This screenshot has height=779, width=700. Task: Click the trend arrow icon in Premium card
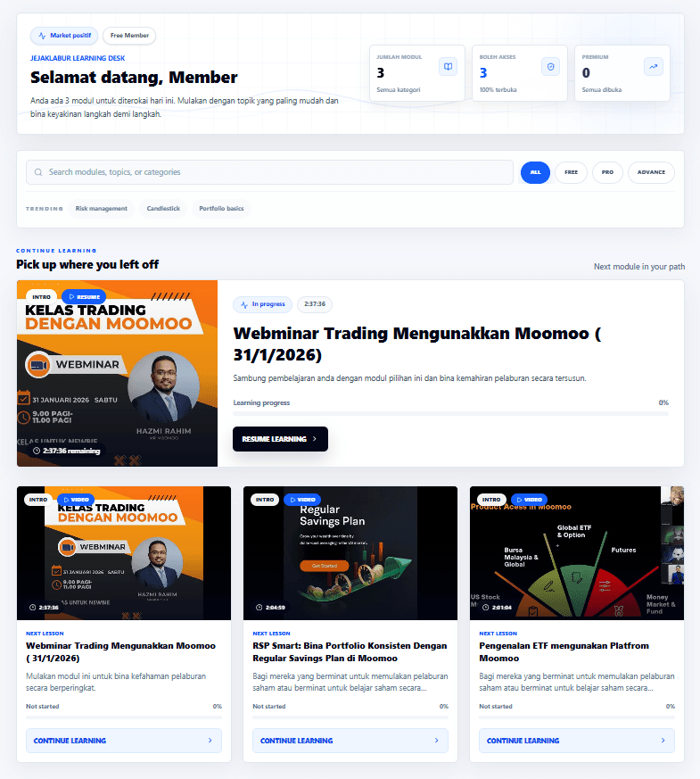pos(653,67)
